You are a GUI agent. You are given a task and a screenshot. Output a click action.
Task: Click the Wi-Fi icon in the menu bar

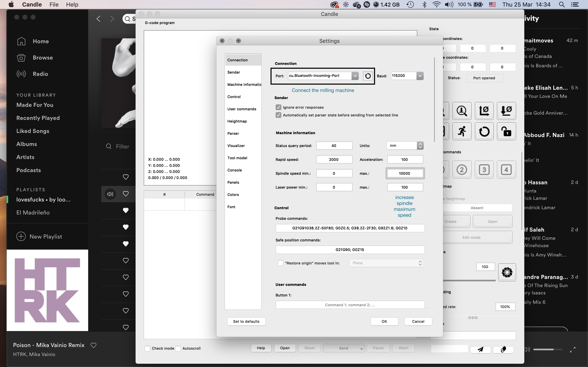click(436, 5)
